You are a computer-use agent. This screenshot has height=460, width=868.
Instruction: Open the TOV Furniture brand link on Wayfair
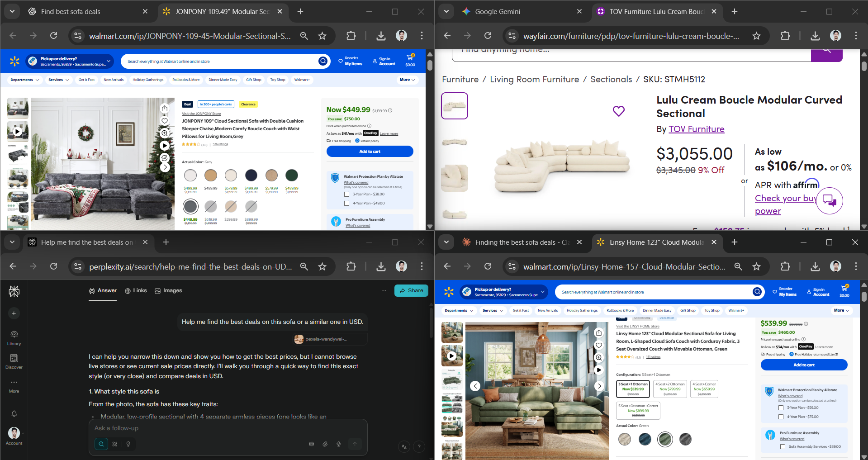point(696,129)
